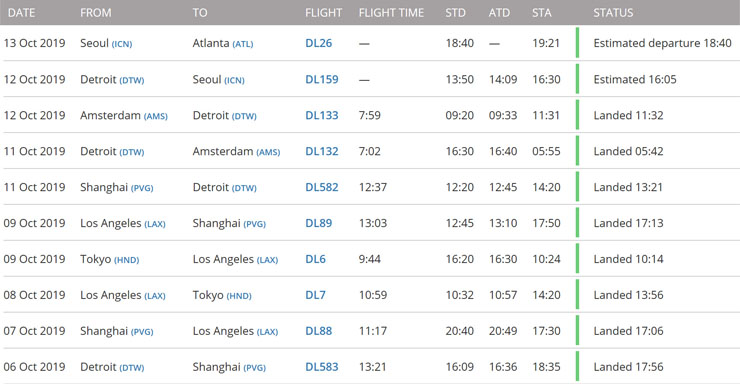Viewport: 740px width, 384px height.
Task: Open flight DL6 link
Action: coord(315,259)
